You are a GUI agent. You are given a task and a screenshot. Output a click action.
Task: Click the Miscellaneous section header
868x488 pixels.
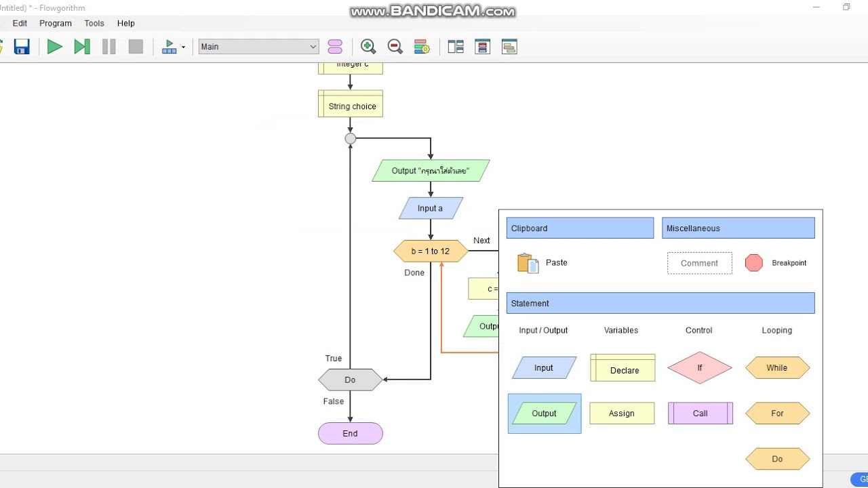pos(738,228)
